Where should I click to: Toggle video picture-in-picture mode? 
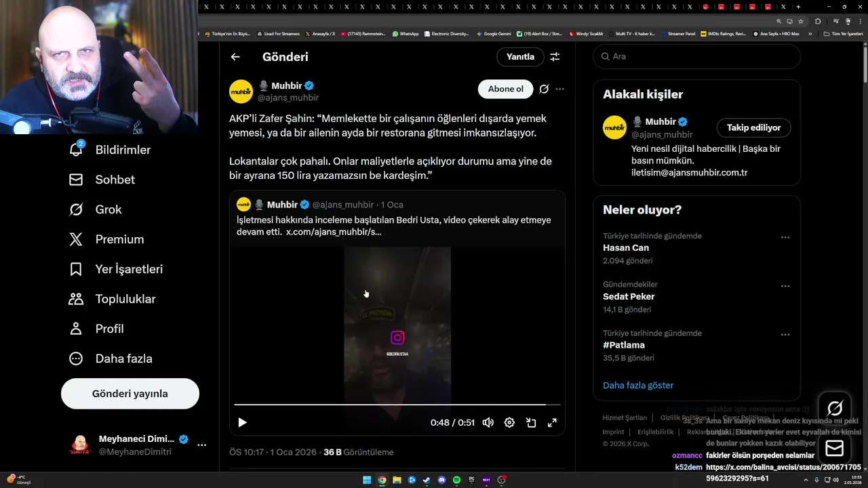(531, 422)
